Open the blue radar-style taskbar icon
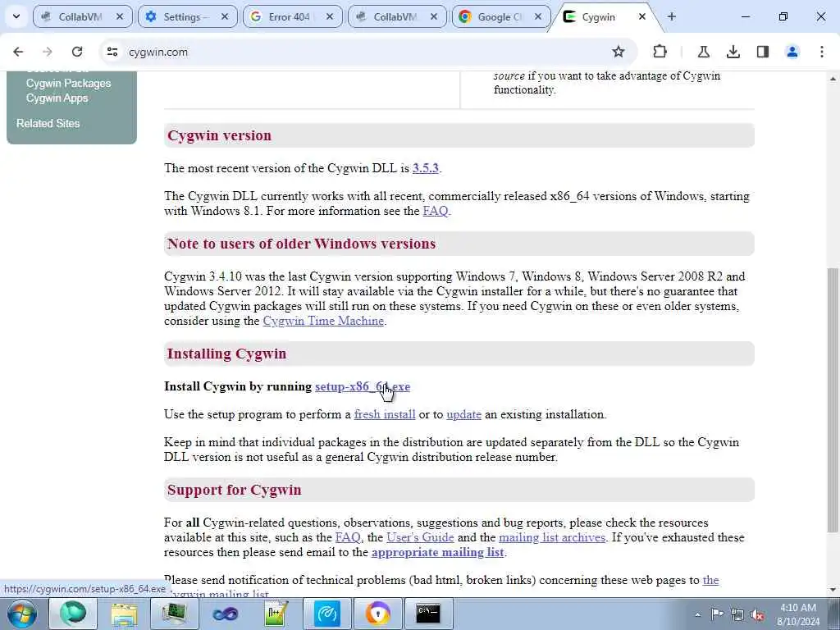 tap(326, 614)
